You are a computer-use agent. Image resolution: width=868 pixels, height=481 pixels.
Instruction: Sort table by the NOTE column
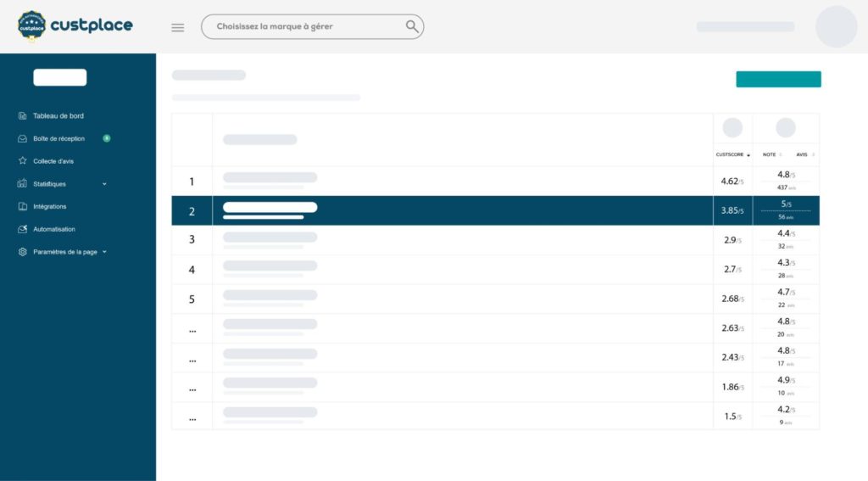point(771,154)
